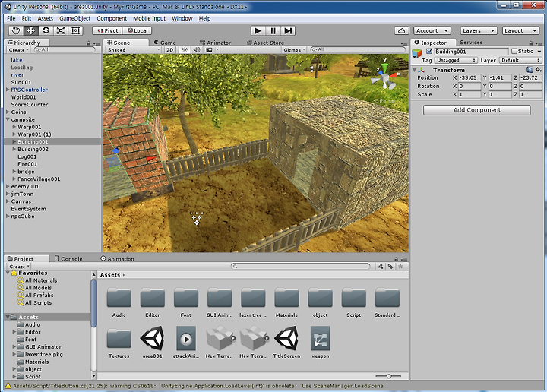Switch to the Services tab

(x=471, y=43)
